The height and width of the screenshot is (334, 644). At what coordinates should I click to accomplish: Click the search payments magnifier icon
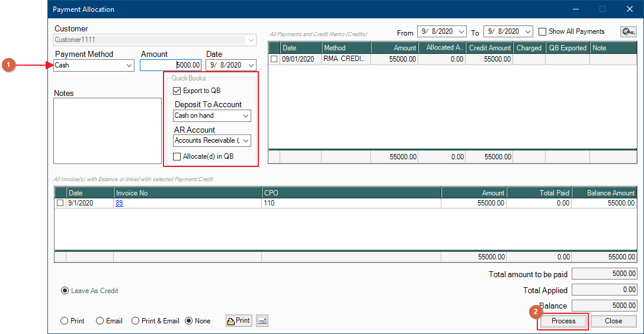pyautogui.click(x=628, y=31)
